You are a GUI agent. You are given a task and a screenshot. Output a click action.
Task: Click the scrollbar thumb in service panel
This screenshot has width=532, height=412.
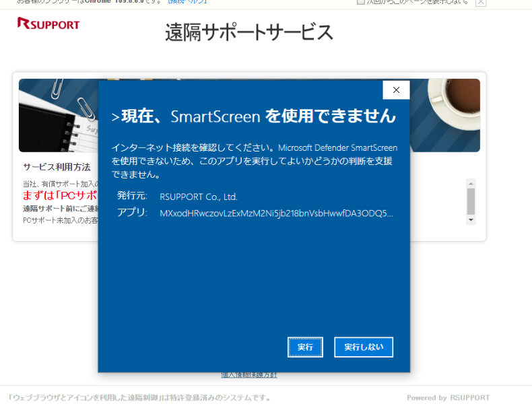click(471, 201)
